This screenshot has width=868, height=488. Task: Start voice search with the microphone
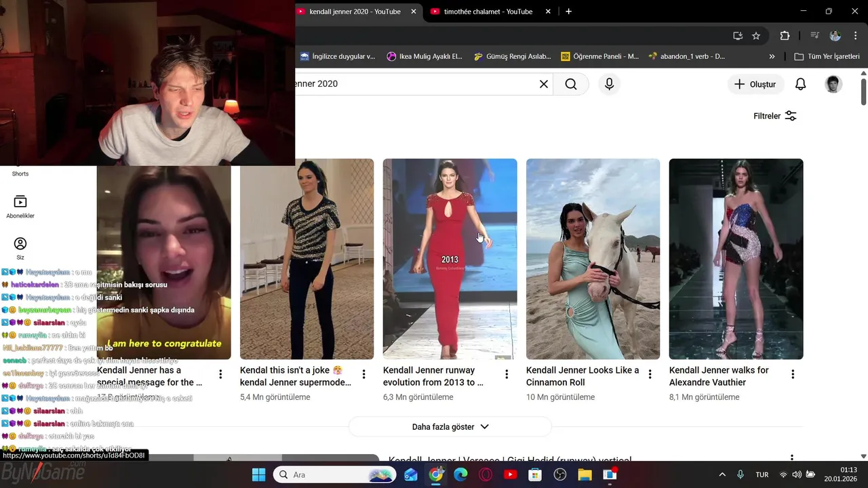(x=609, y=84)
